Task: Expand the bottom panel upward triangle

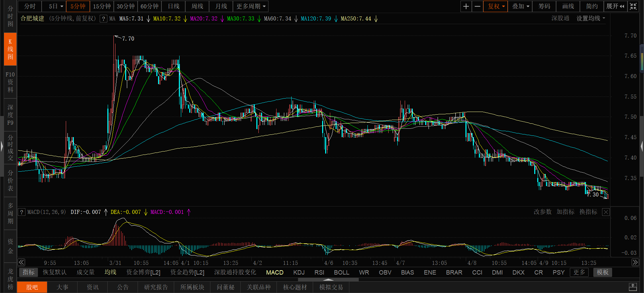Action: 328,280
